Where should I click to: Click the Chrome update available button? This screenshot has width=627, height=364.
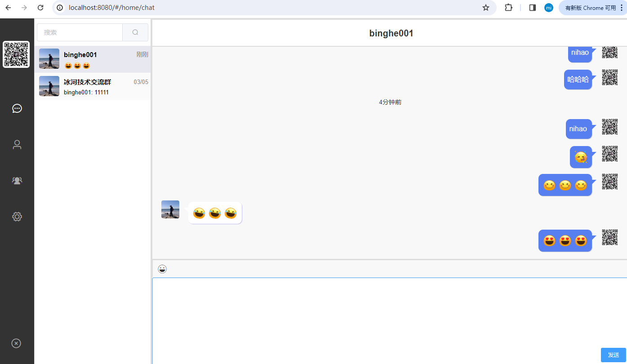[591, 8]
